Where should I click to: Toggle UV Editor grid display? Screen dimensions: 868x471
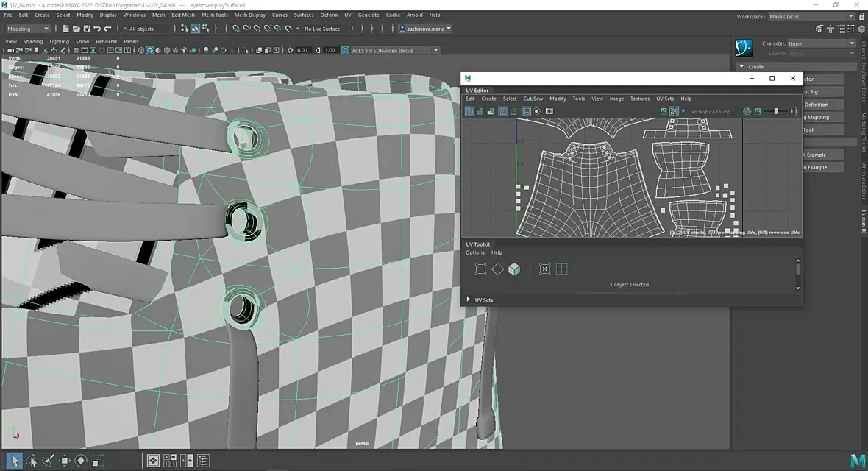point(526,111)
